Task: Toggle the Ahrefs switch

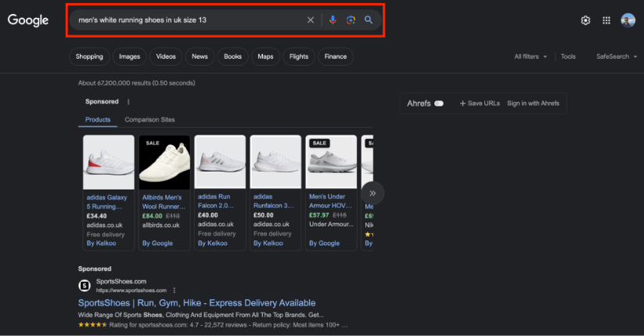Action: [x=439, y=103]
